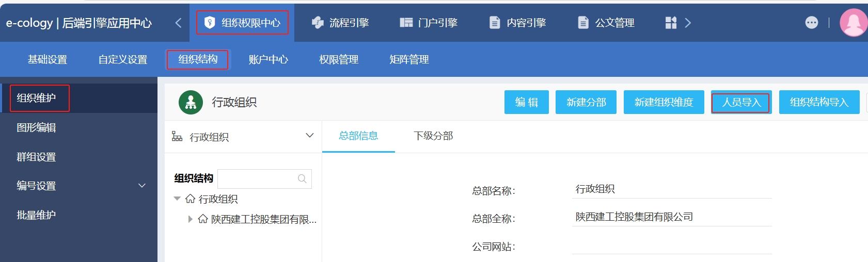The height and width of the screenshot is (262, 868).
Task: Click the user avatar profile icon
Action: (x=854, y=23)
